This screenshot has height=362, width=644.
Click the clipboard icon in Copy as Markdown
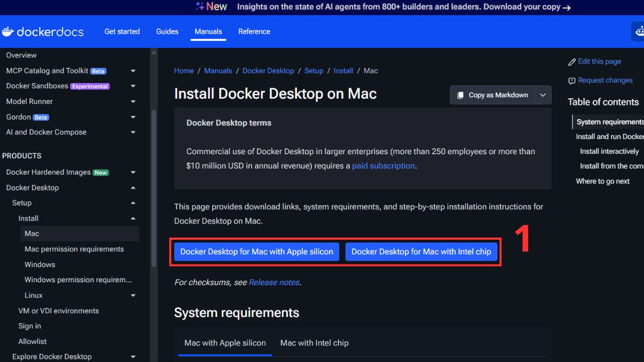(x=460, y=95)
